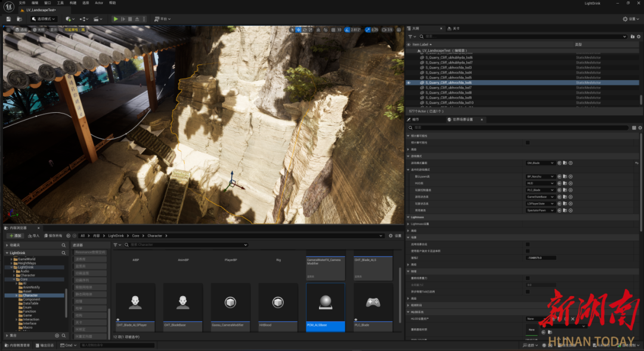
Task: Toggle the 预计算可视性 checkbox
Action: [528, 143]
